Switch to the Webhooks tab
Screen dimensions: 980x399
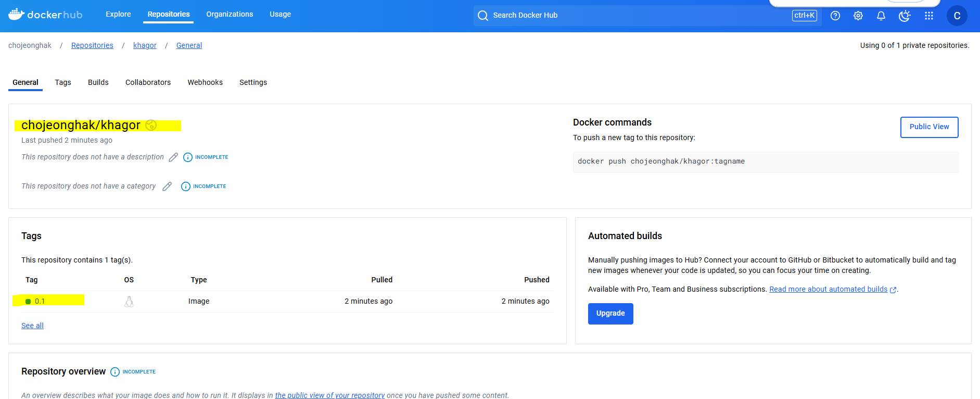pos(205,82)
